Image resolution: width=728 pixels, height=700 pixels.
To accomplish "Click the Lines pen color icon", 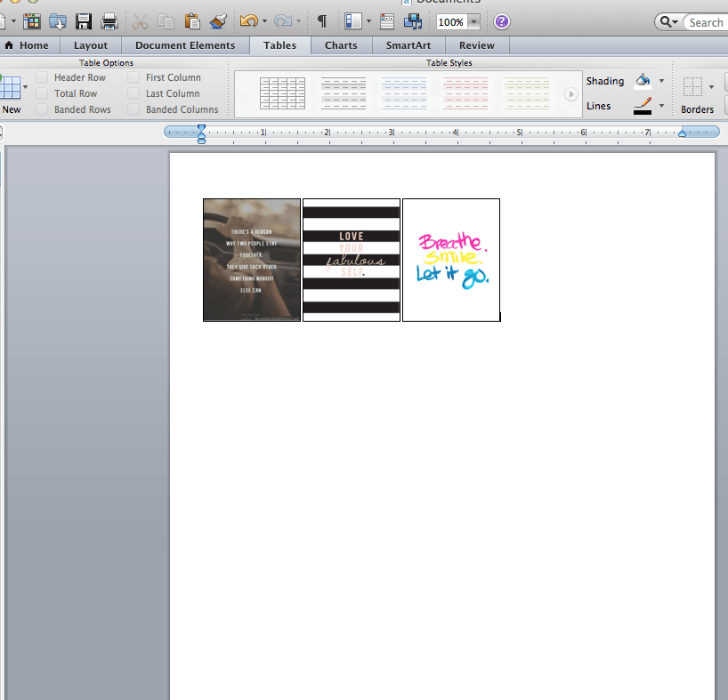I will pos(643,106).
